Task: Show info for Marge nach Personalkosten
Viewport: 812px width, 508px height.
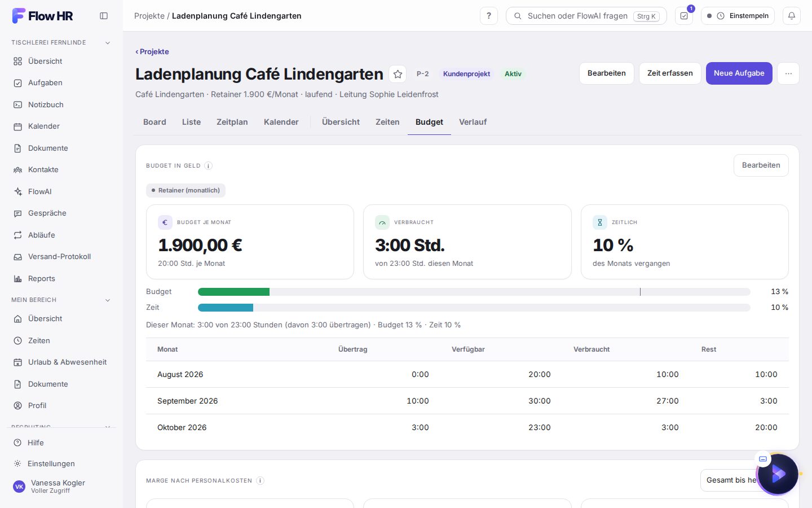Action: (260, 480)
